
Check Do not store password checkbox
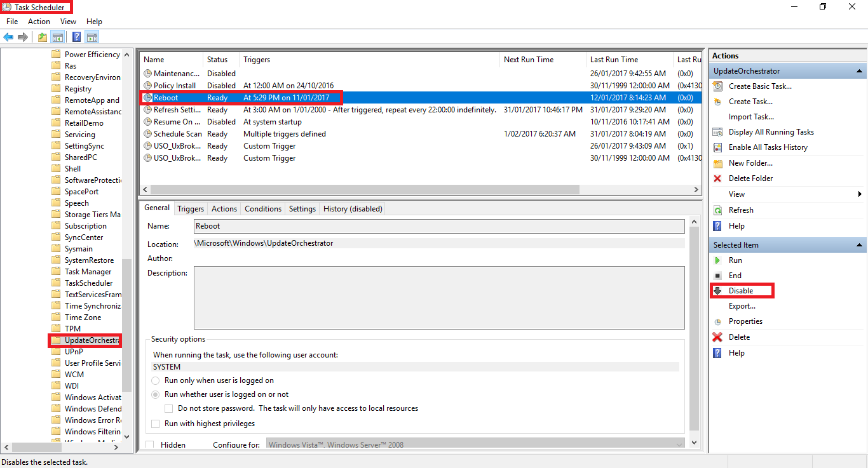pyautogui.click(x=169, y=408)
